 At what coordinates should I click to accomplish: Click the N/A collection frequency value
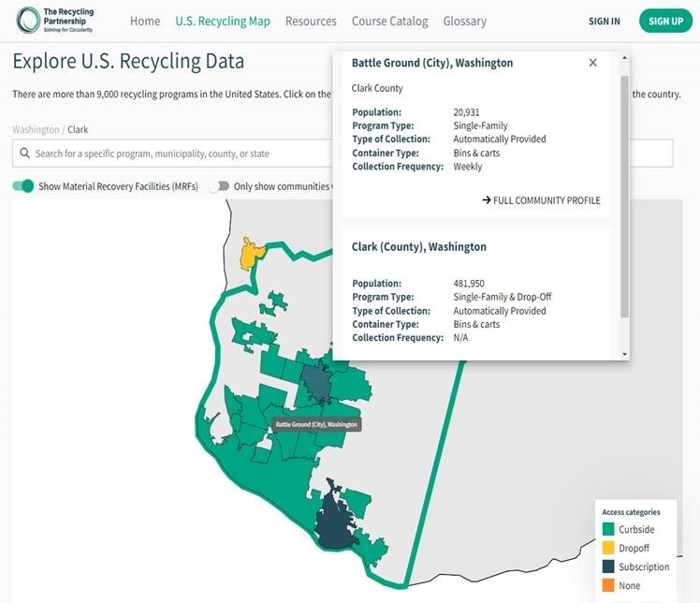coord(460,338)
